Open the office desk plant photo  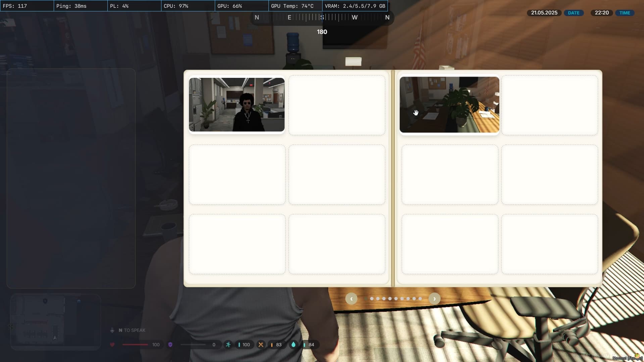449,105
